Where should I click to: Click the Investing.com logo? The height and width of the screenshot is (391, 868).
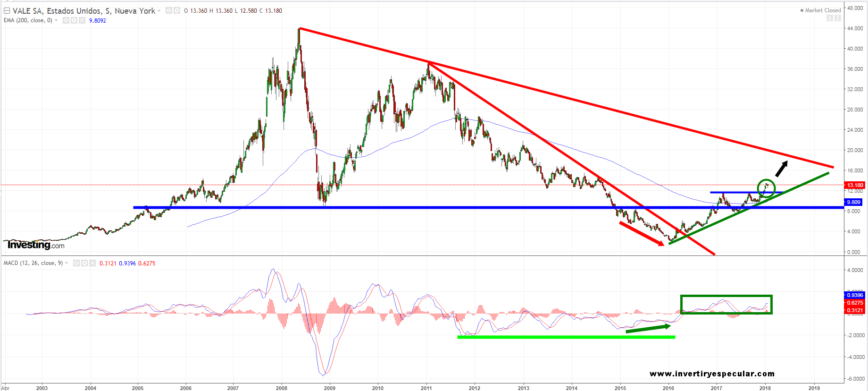pyautogui.click(x=36, y=245)
